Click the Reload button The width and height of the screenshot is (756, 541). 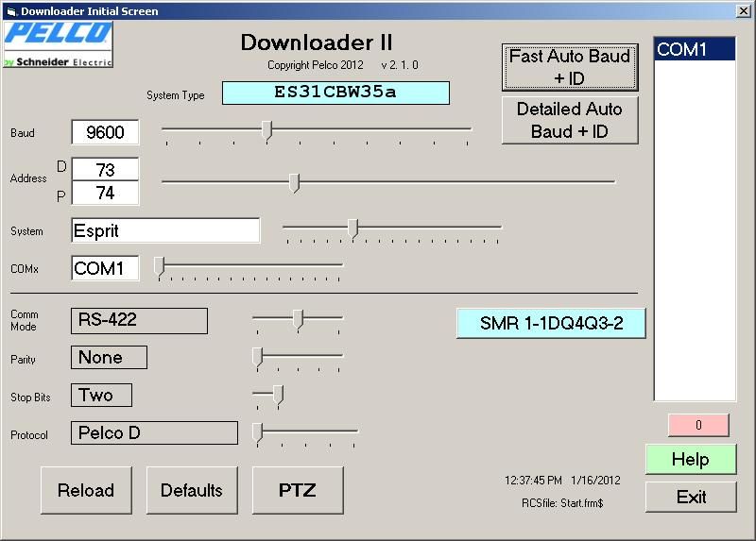[x=86, y=490]
